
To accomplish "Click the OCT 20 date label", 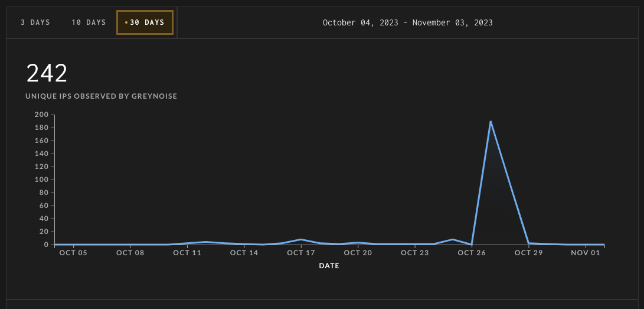I will tap(358, 253).
